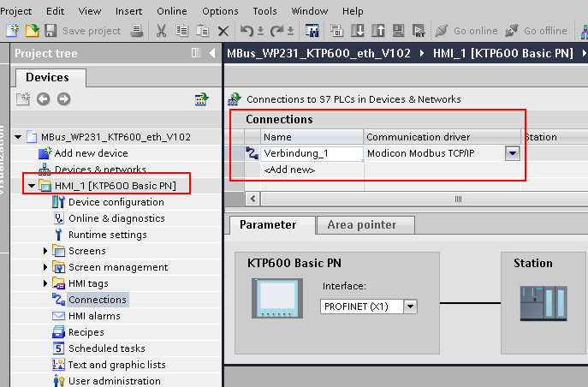Open the Interface PROFINET (X1) dropdown
The height and width of the screenshot is (387, 588).
(x=411, y=307)
